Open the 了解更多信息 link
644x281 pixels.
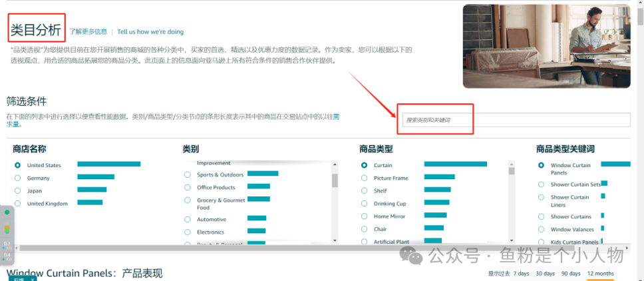(88, 32)
